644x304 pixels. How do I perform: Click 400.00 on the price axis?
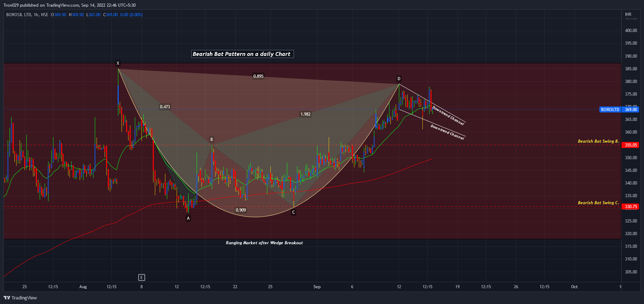(x=631, y=31)
